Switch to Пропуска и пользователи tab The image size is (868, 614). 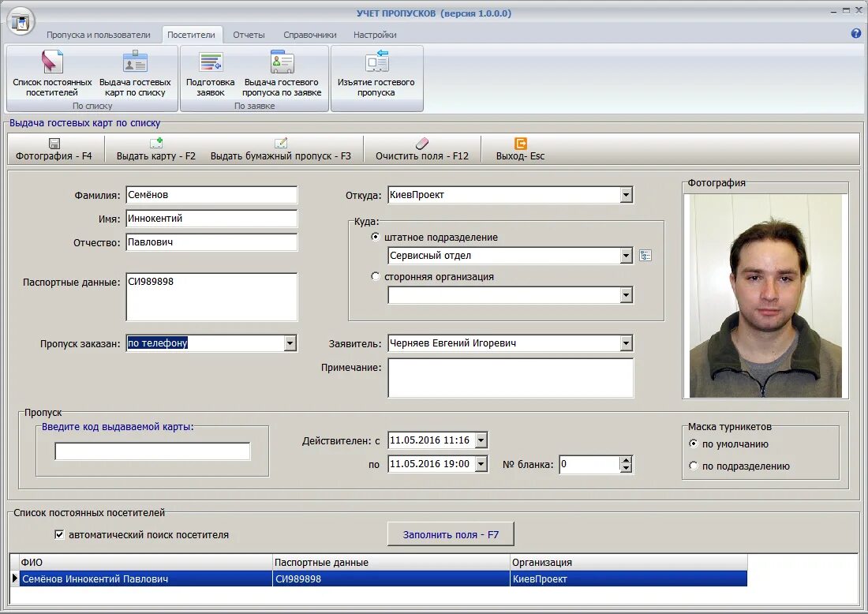tap(99, 34)
